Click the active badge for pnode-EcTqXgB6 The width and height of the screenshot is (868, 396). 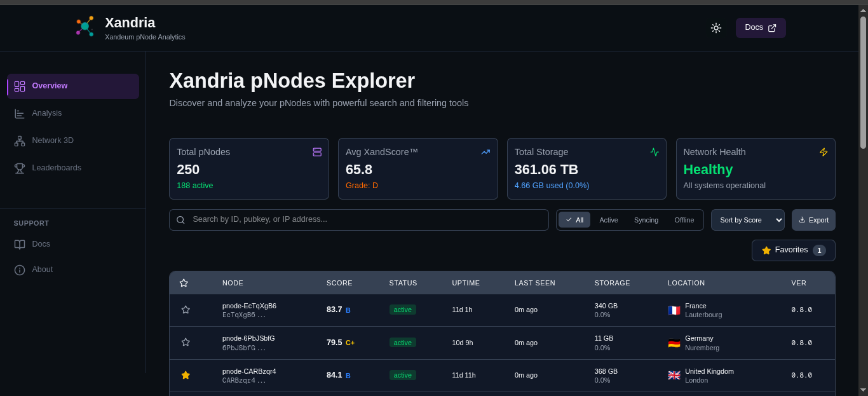403,310
